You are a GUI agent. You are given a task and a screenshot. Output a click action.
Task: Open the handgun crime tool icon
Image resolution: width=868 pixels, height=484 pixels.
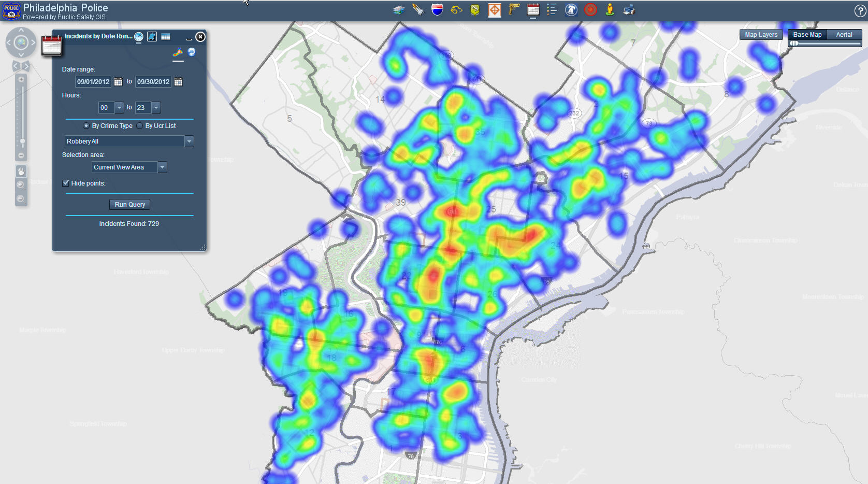pyautogui.click(x=514, y=9)
